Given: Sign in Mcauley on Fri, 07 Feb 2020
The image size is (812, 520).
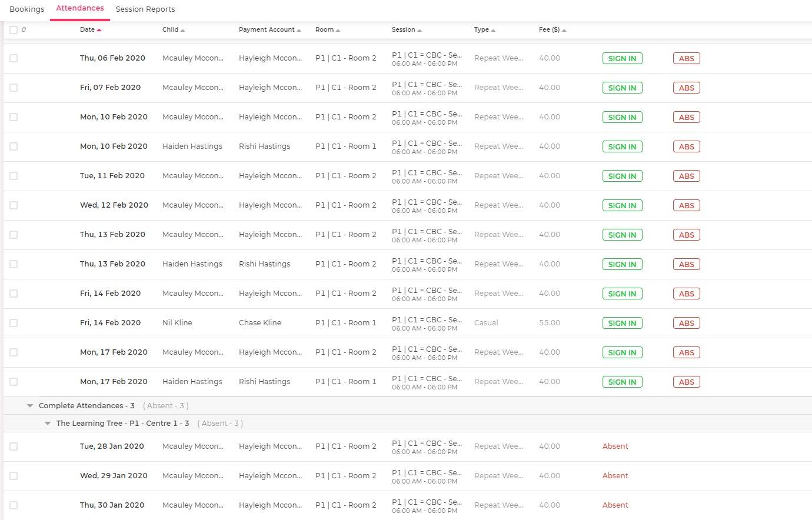Looking at the screenshot, I should point(622,88).
